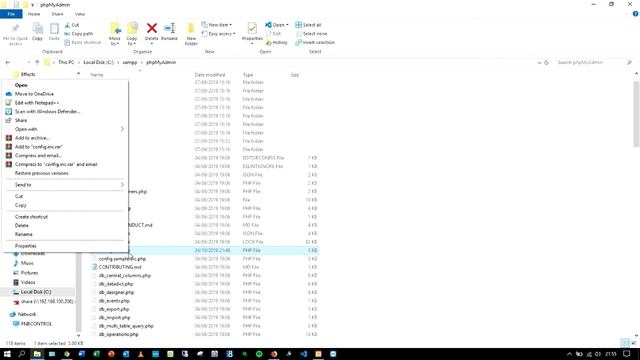The image size is (640, 360).
Task: Click the ribbon Cut scissors icon
Action: tap(67, 25)
